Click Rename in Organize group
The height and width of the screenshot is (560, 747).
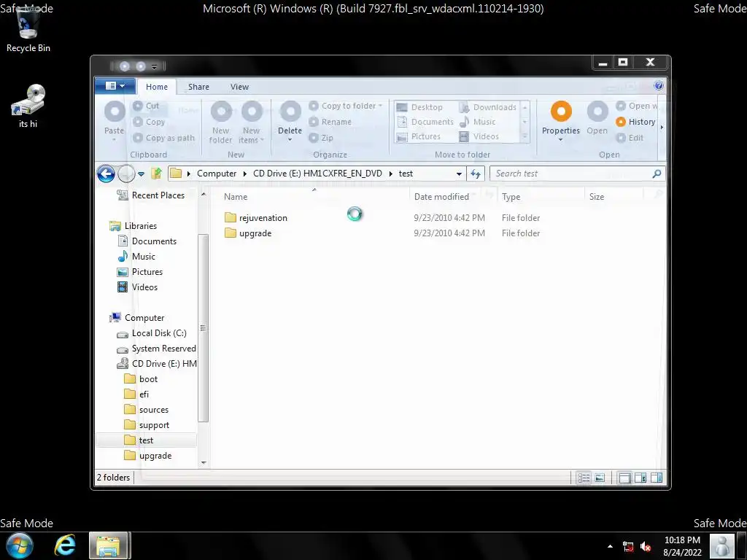pos(330,122)
